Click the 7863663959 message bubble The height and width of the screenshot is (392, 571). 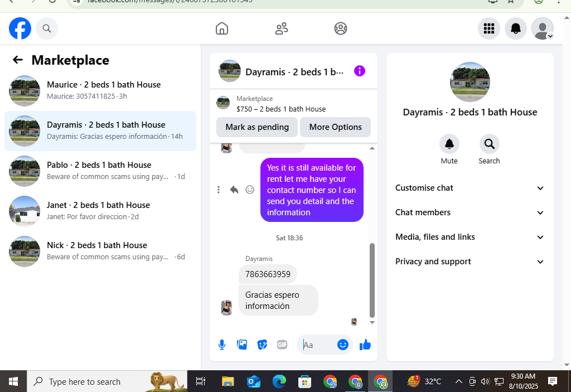268,274
